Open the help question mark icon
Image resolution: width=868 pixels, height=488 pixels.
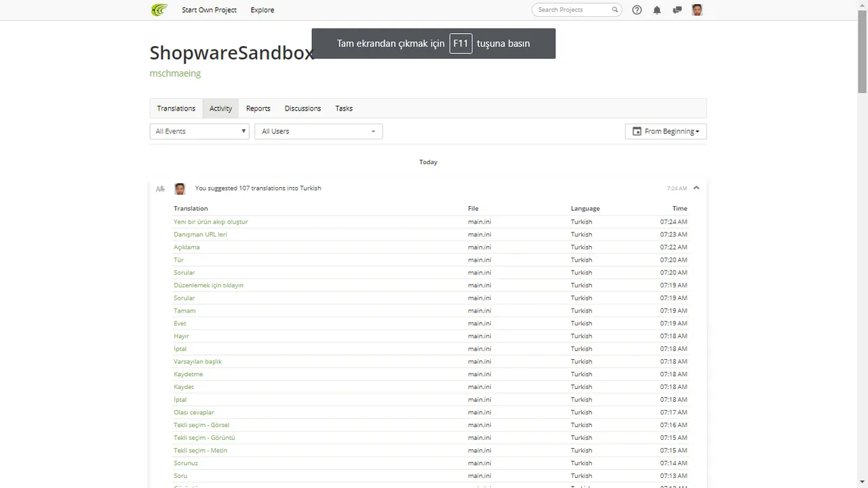tap(637, 10)
